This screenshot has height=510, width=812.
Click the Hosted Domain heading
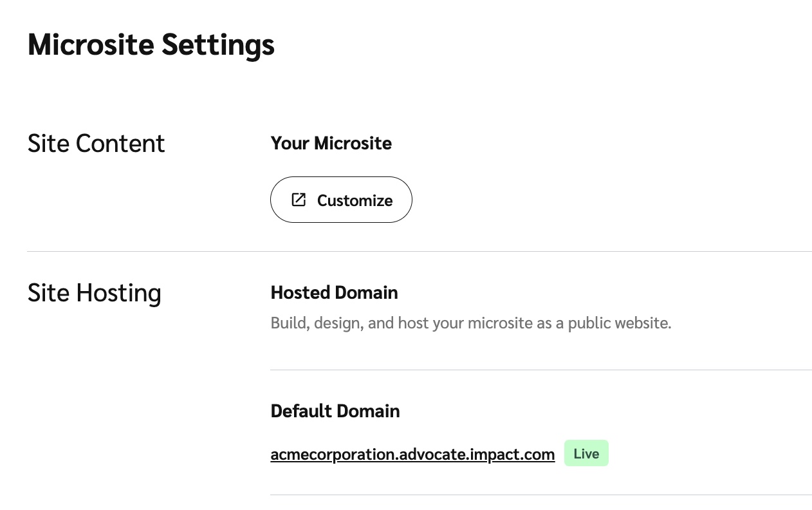click(x=334, y=293)
